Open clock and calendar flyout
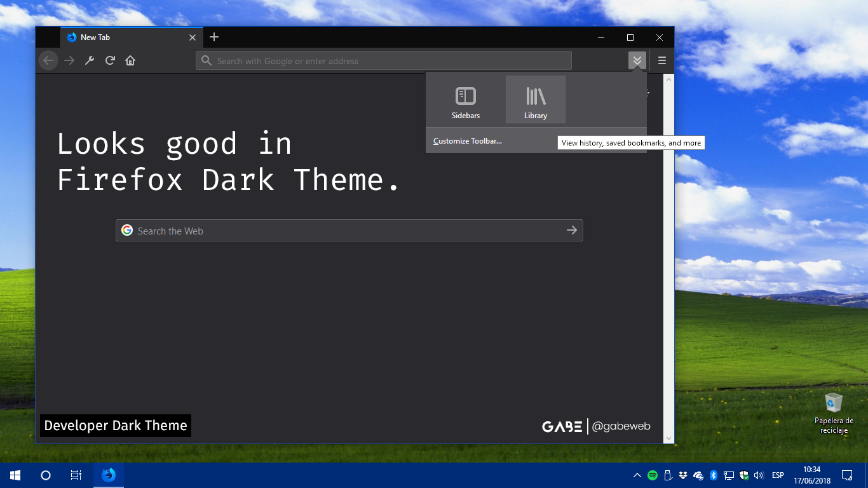The image size is (868, 488). (811, 475)
